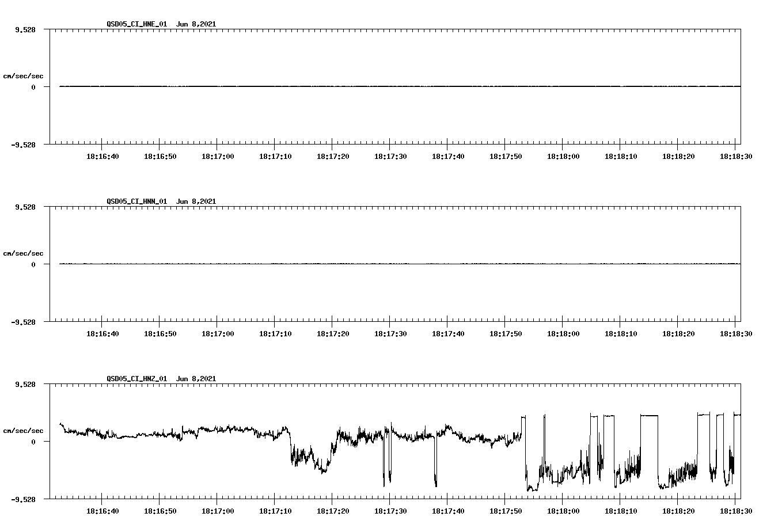Select 18:18:30 on the HNN time axis

(736, 334)
